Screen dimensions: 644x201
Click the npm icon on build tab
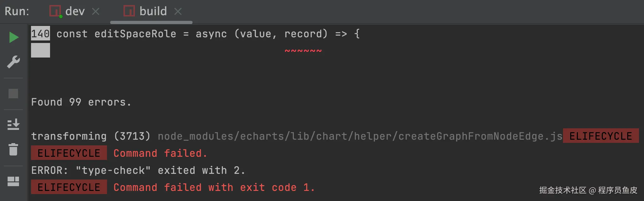[129, 11]
